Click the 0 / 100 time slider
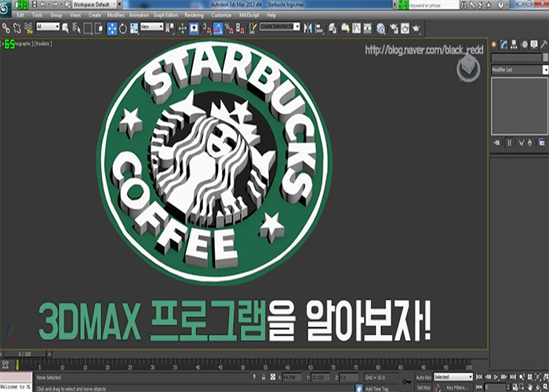549x392 pixels. [25, 354]
